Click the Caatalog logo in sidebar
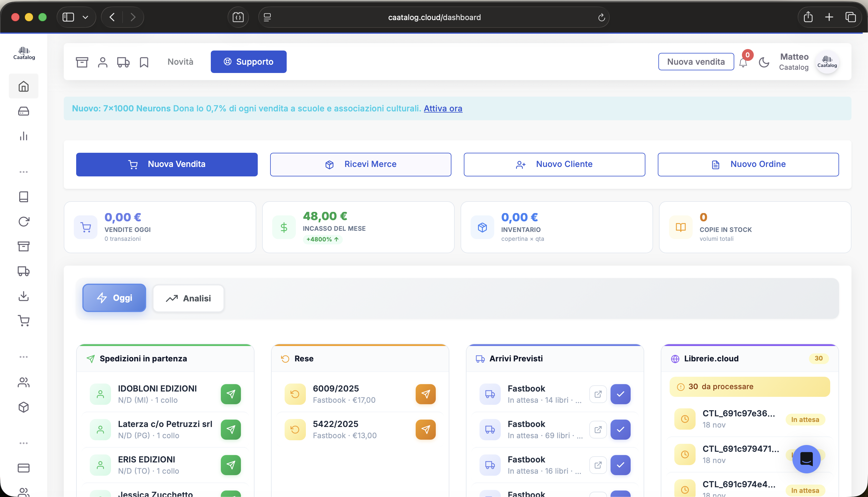This screenshot has width=868, height=497. [24, 53]
